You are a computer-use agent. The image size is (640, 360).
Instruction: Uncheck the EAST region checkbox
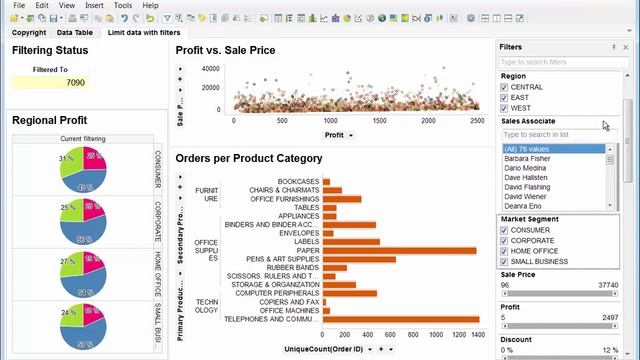(x=504, y=98)
